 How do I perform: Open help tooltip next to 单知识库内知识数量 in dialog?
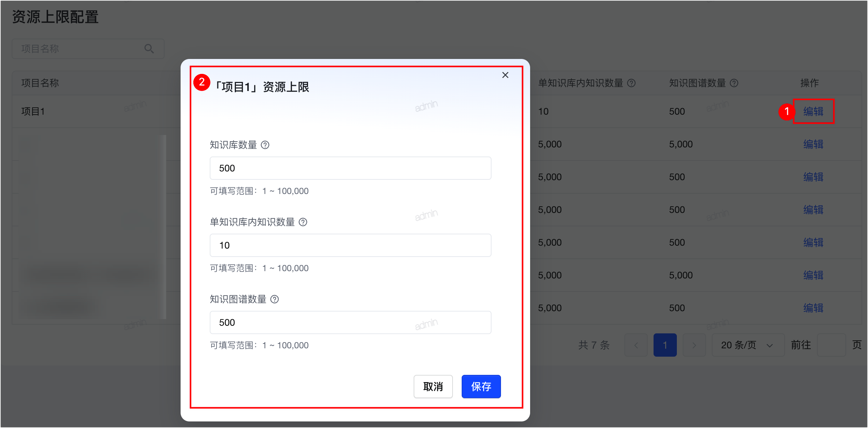point(303,222)
